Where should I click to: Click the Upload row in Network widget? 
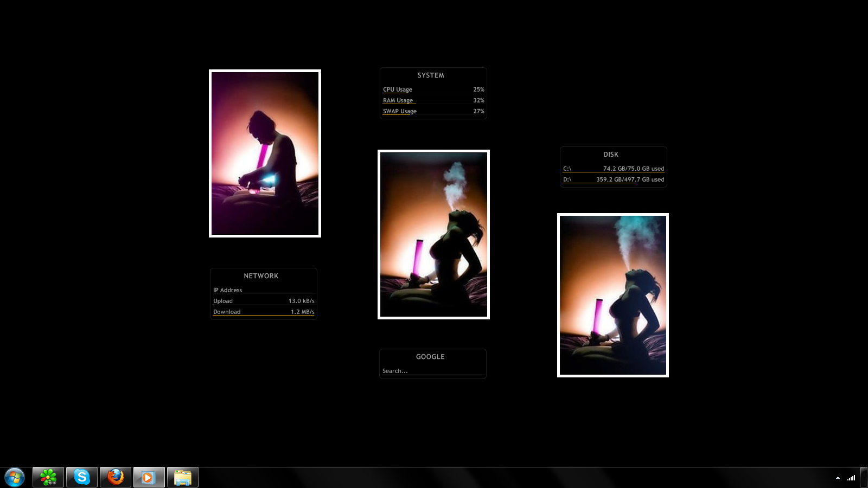(x=223, y=301)
